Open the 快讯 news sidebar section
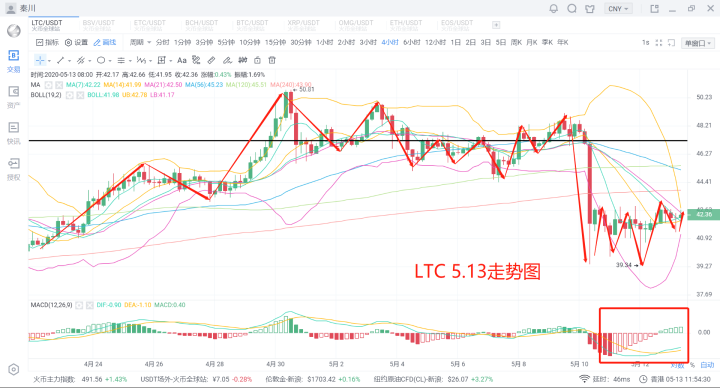The height and width of the screenshot is (388, 720). tap(14, 133)
